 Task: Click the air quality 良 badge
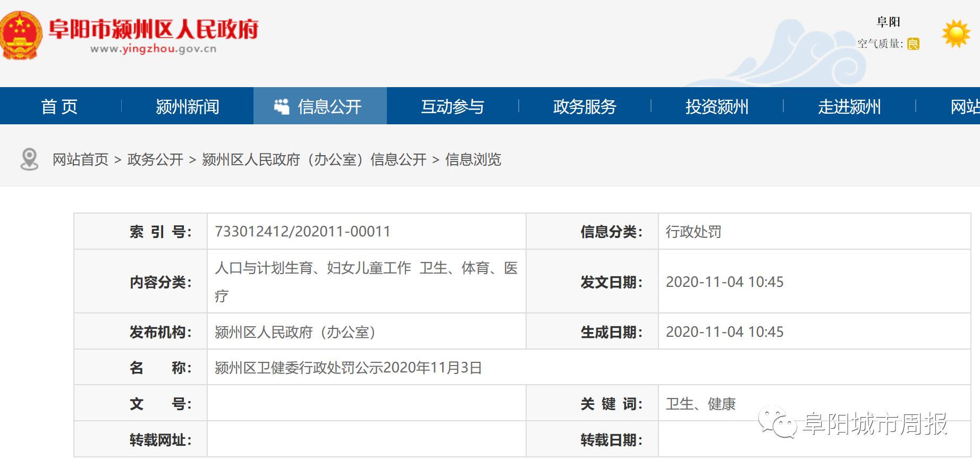click(913, 44)
